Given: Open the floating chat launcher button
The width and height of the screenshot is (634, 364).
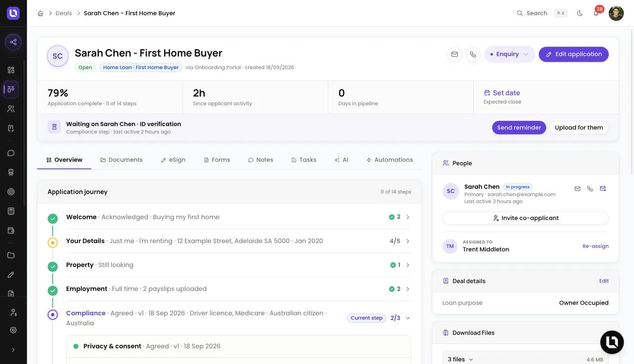Looking at the screenshot, I should click(612, 342).
